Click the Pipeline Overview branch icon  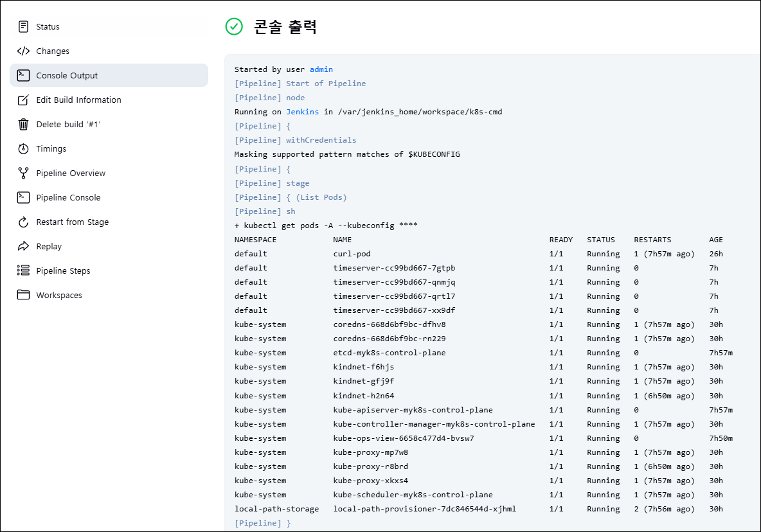click(23, 173)
